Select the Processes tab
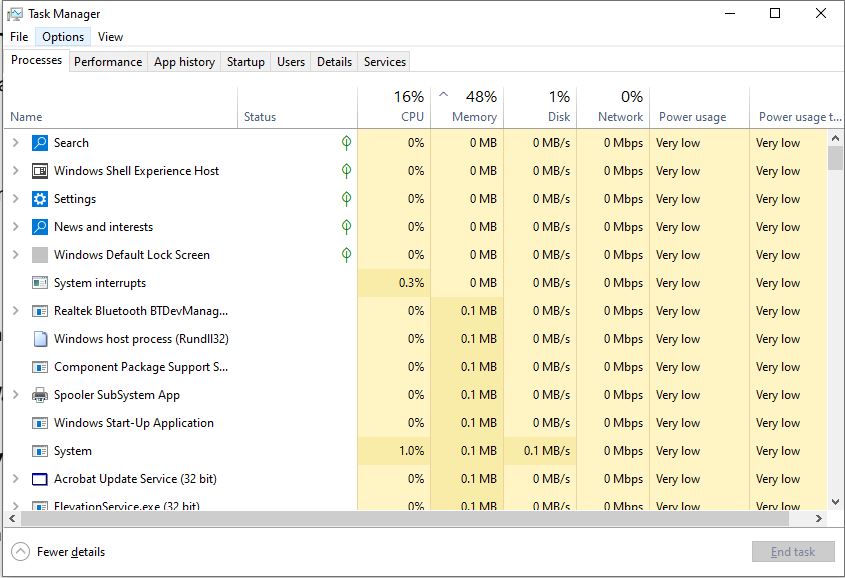The image size is (845, 578). pyautogui.click(x=37, y=60)
